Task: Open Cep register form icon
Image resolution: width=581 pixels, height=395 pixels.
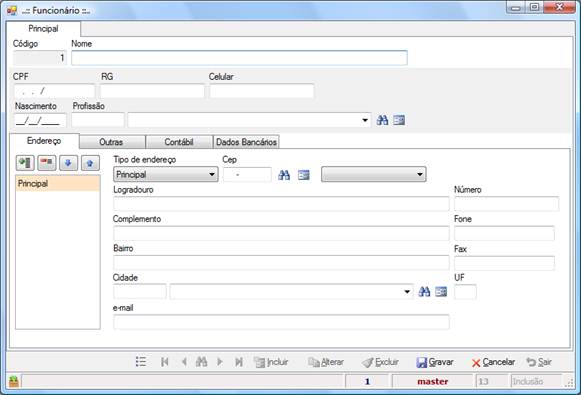Action: point(304,175)
